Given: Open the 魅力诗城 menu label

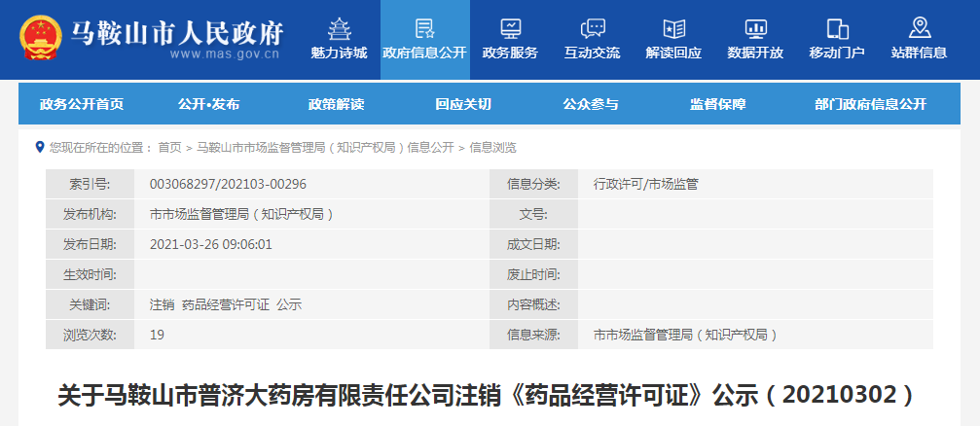Looking at the screenshot, I should coord(339,53).
